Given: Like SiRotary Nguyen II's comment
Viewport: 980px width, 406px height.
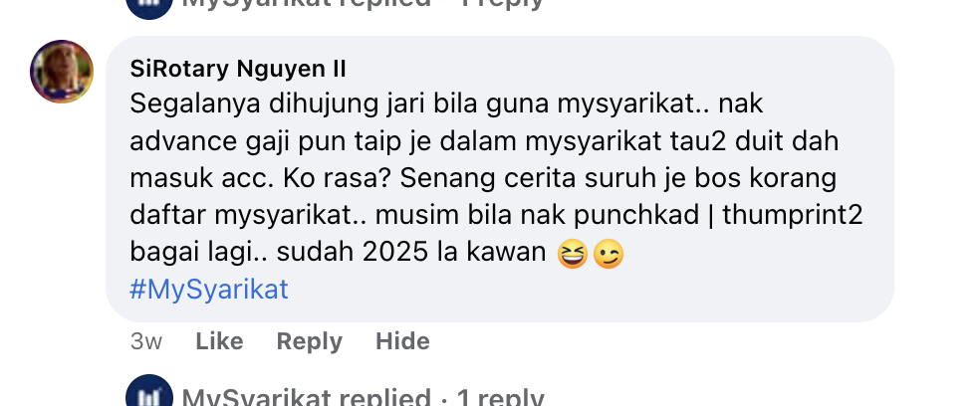Looking at the screenshot, I should pos(219,341).
